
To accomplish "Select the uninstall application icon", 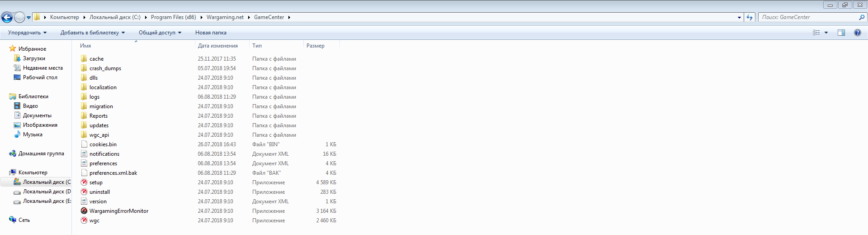I will tap(84, 192).
